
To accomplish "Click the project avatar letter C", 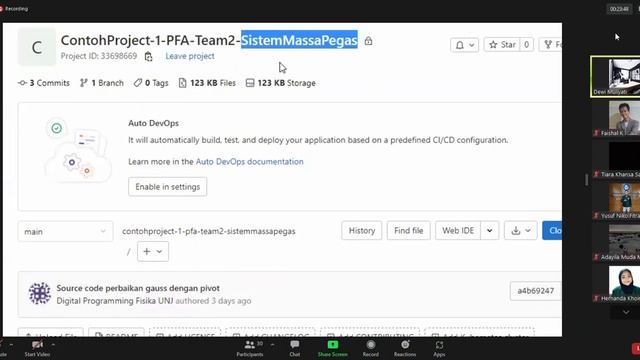I will [37, 47].
